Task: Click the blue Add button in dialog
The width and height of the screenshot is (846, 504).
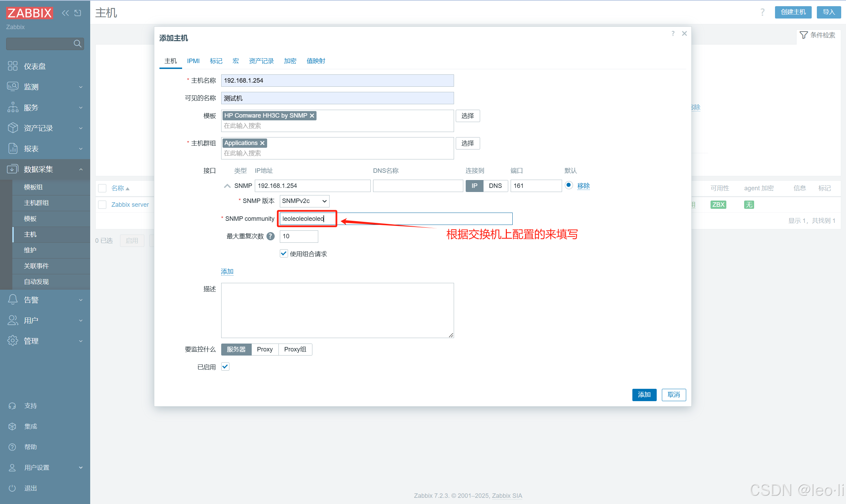Action: click(x=644, y=395)
